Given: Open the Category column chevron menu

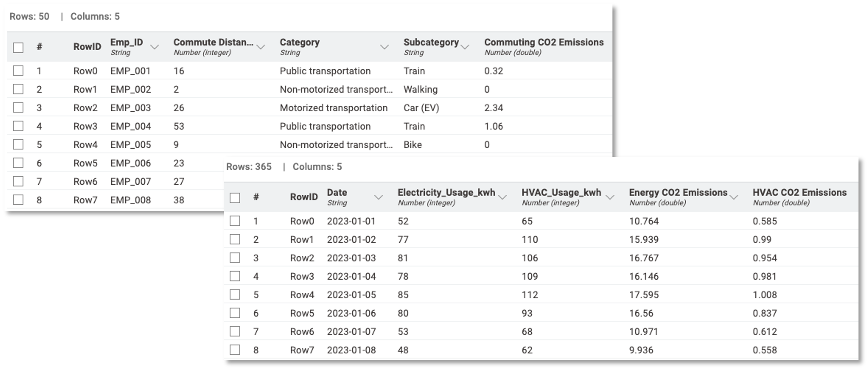Looking at the screenshot, I should pyautogui.click(x=385, y=47).
